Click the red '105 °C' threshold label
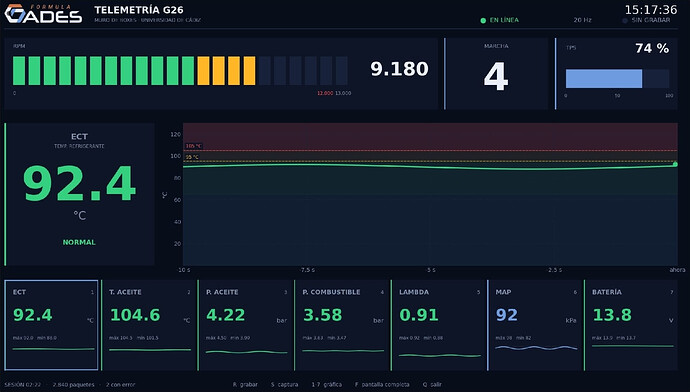The height and width of the screenshot is (392, 690). [194, 146]
